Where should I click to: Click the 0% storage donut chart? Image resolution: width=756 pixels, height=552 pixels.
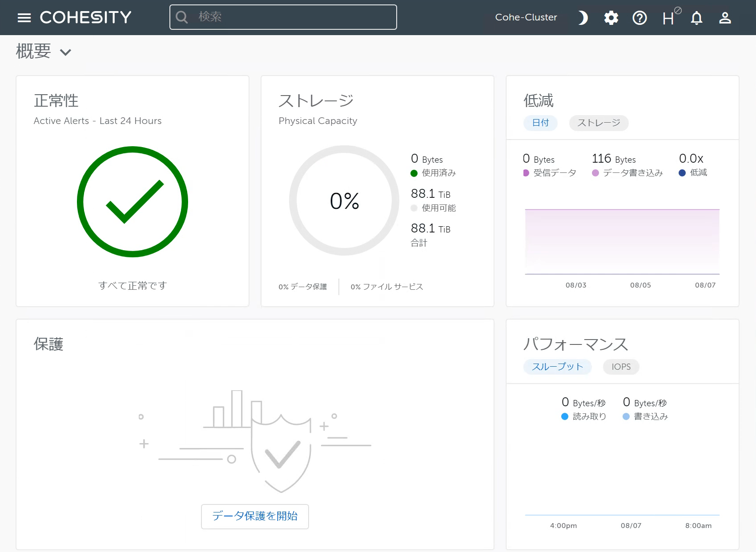(344, 200)
